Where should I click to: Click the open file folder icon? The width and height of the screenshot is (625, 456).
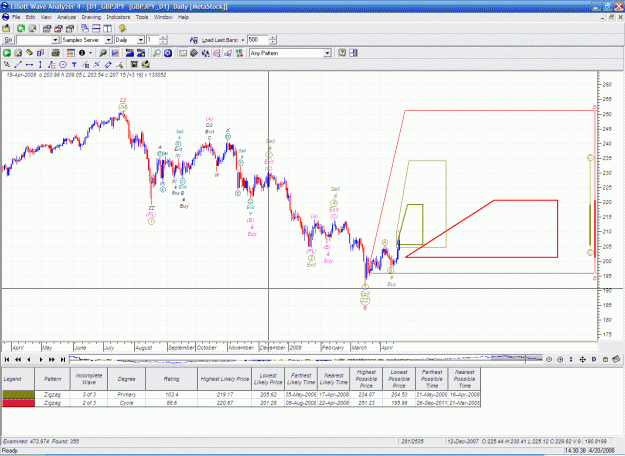[x=6, y=28]
